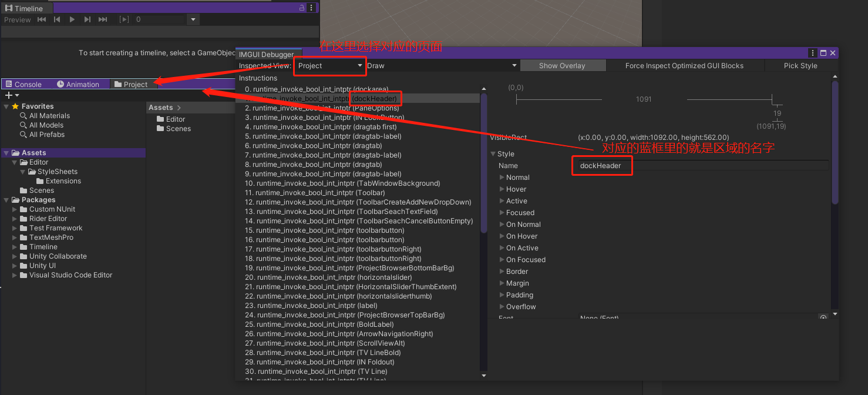This screenshot has height=395, width=868.
Task: Select All Models saved search
Action: coord(46,125)
